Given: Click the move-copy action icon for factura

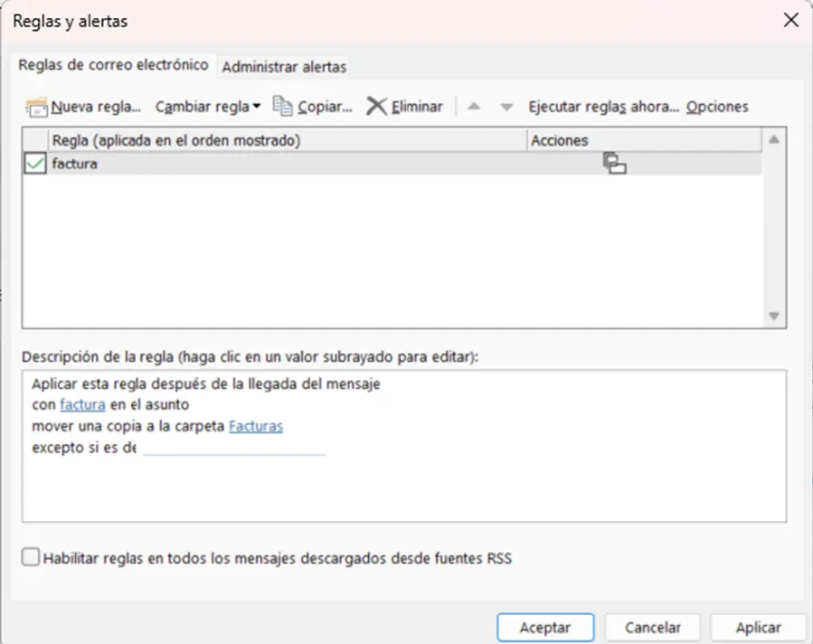Looking at the screenshot, I should 614,164.
